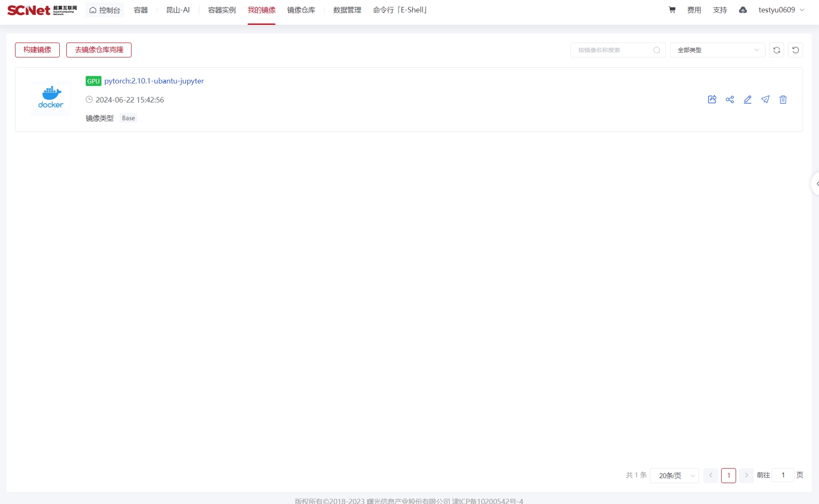Click the 构建镜像 build image button

click(37, 50)
